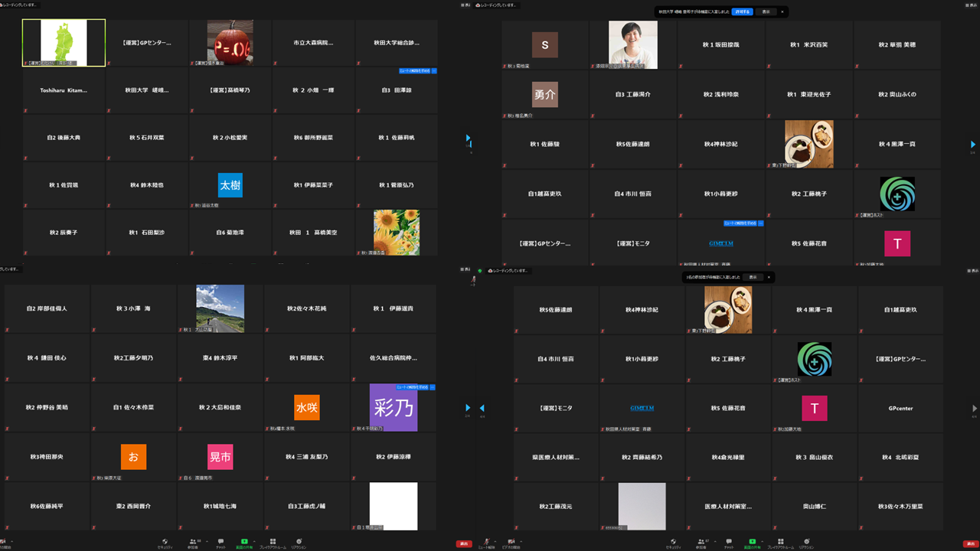Open three-dots menu on the 田澤諒 tile
This screenshot has height=551, width=980.
(x=433, y=71)
